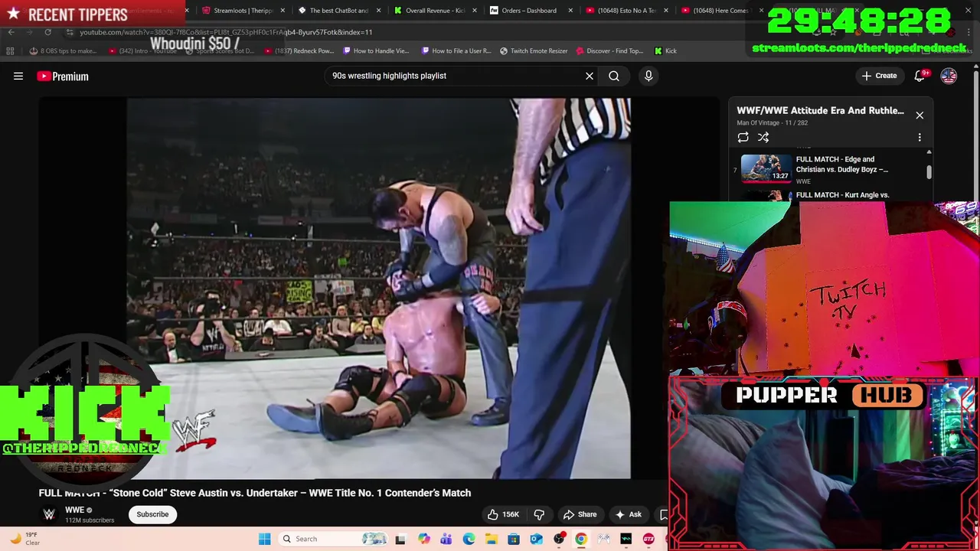Close the Orders – Dashboard tab
The image size is (980, 551).
tap(570, 11)
